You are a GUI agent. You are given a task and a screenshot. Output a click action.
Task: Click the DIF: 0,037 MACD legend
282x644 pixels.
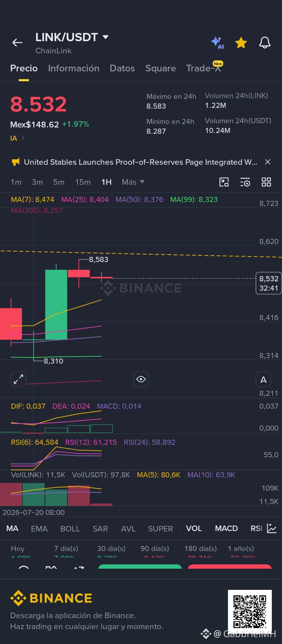click(28, 406)
